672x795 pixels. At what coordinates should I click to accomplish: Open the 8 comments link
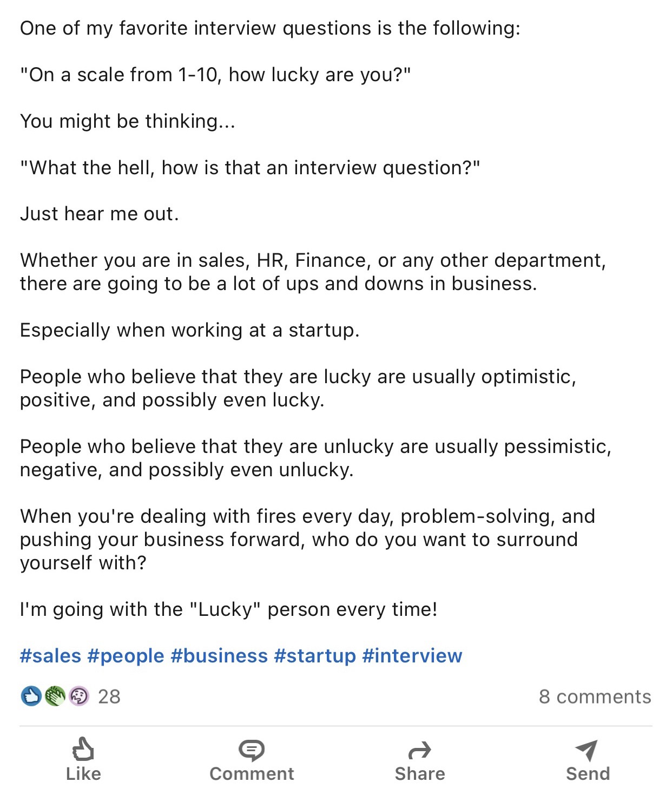(x=595, y=697)
